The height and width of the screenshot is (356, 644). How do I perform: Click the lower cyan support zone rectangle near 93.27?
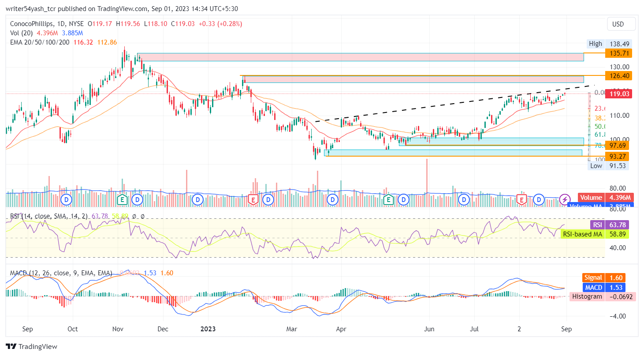click(453, 153)
